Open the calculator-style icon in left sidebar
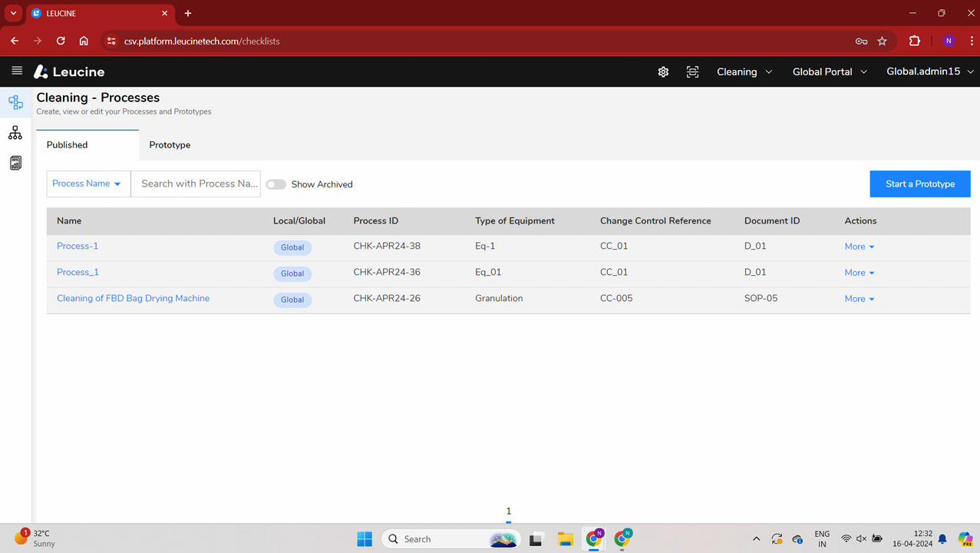The height and width of the screenshot is (553, 980). point(15,163)
